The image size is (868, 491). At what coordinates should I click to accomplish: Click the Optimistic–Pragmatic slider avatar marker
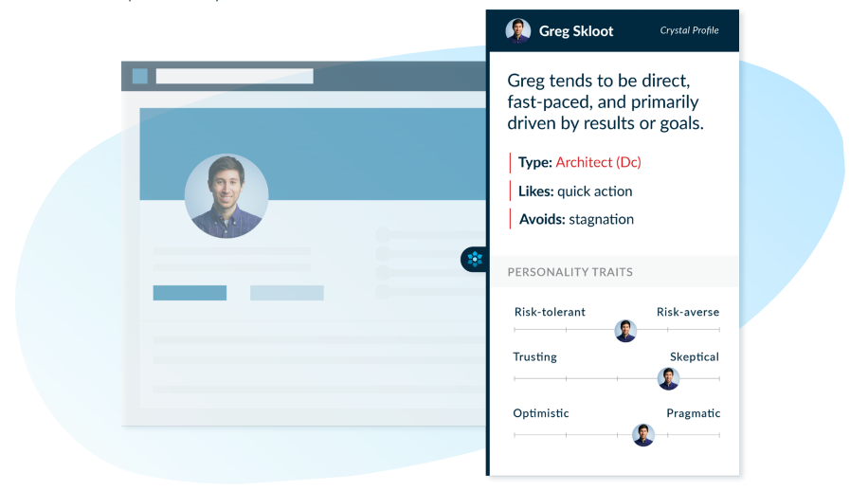click(643, 435)
